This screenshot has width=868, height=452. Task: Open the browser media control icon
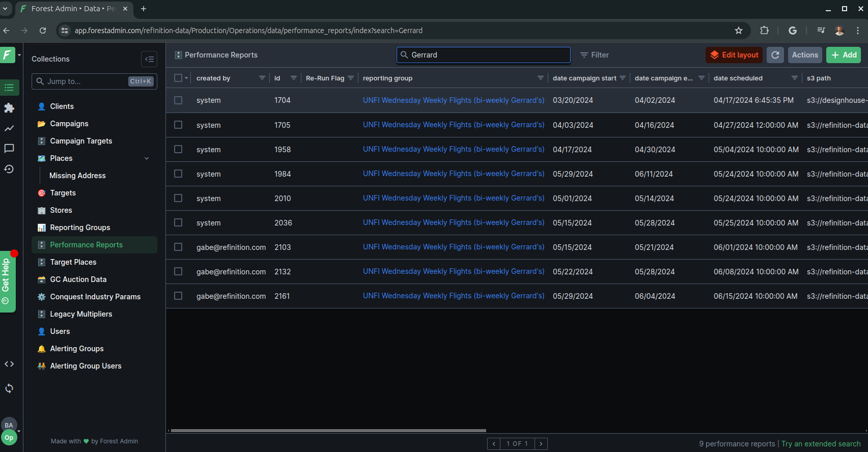[821, 31]
